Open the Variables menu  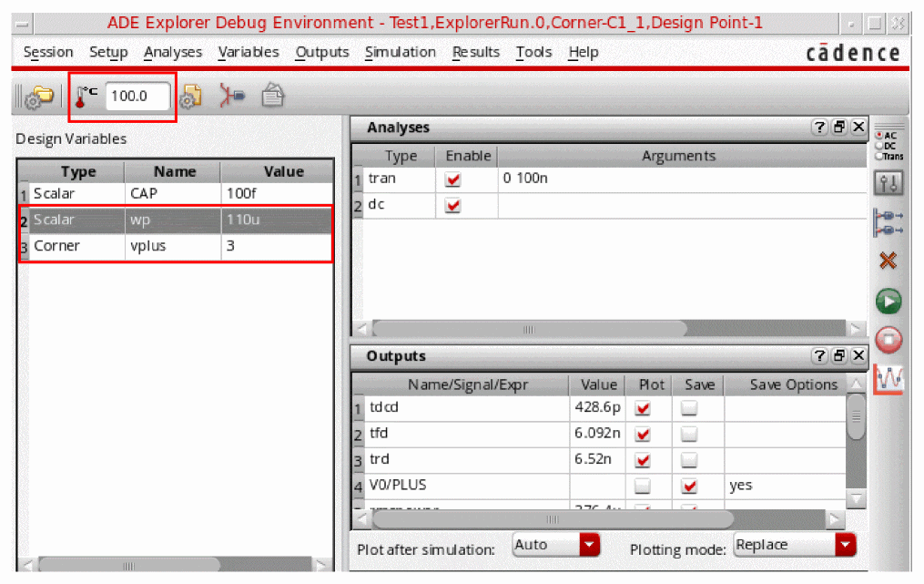pos(249,53)
